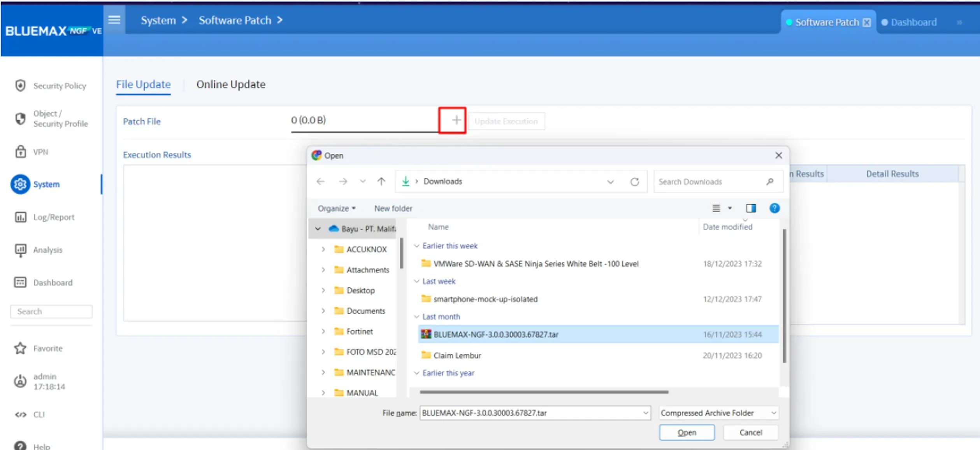The image size is (980, 450).
Task: Collapse the Last month group
Action: [416, 316]
